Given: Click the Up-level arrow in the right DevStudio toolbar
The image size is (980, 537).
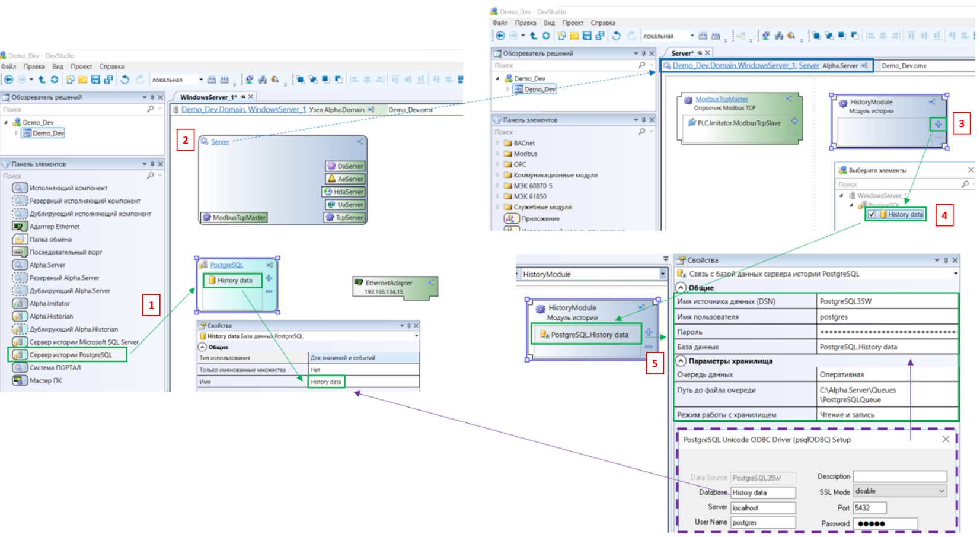Looking at the screenshot, I should [x=534, y=36].
